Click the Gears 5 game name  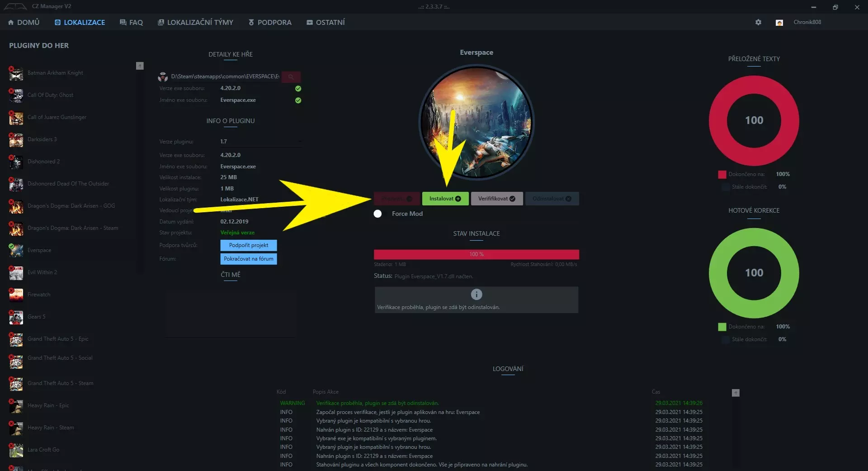tap(36, 317)
